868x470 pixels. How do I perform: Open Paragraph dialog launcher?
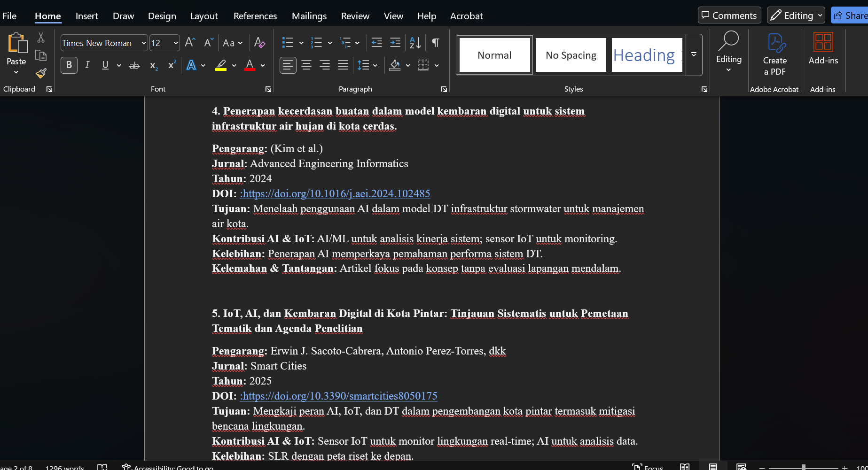tap(444, 89)
